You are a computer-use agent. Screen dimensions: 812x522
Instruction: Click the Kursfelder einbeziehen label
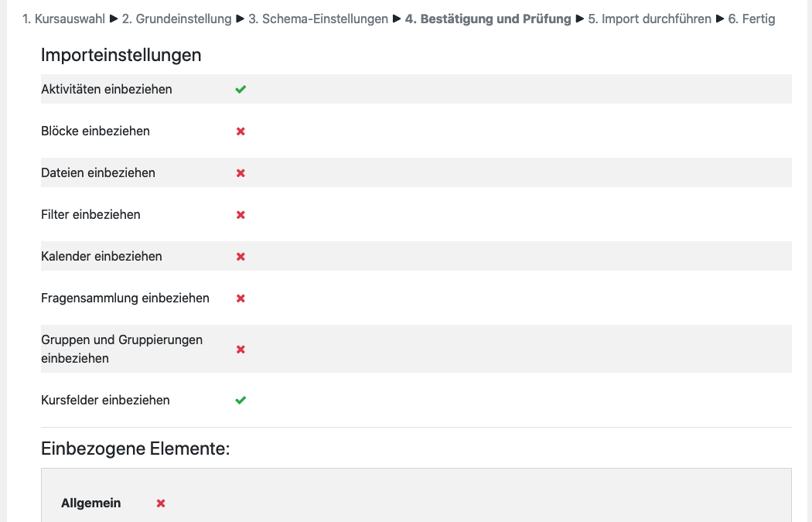(105, 401)
